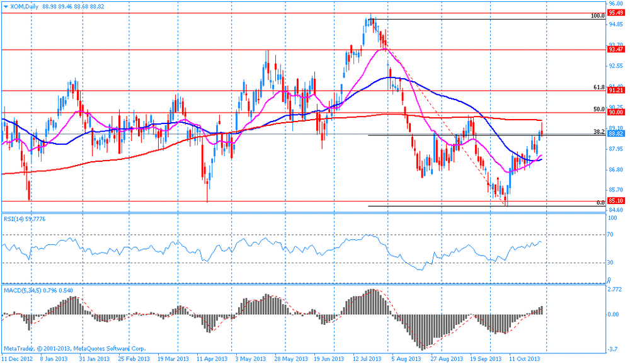Click the 84.60 price scale value
The height and width of the screenshot is (364, 630).
point(616,210)
